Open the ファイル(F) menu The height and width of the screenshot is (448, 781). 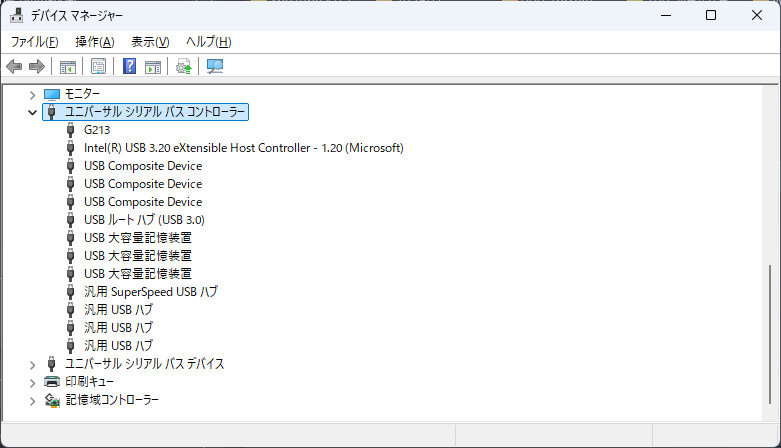click(x=34, y=41)
